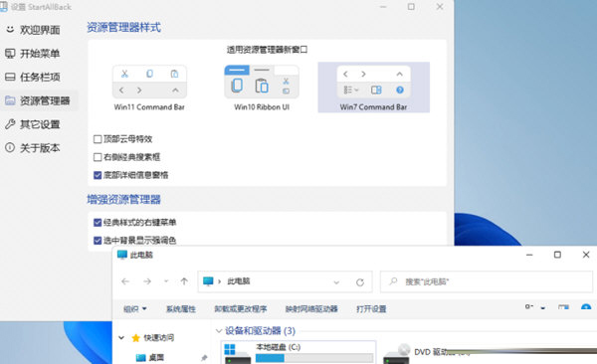Click the wrench icon beside 其它设置
The width and height of the screenshot is (597, 364).
click(10, 123)
